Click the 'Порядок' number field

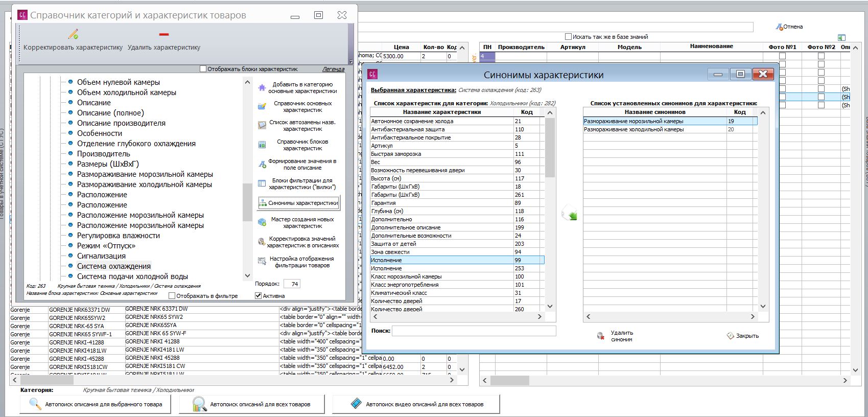click(x=293, y=284)
